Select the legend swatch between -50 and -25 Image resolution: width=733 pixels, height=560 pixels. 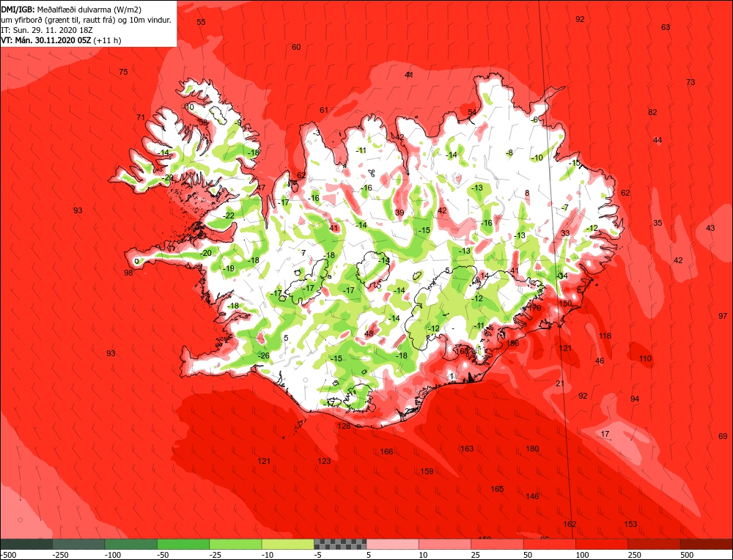point(183,544)
